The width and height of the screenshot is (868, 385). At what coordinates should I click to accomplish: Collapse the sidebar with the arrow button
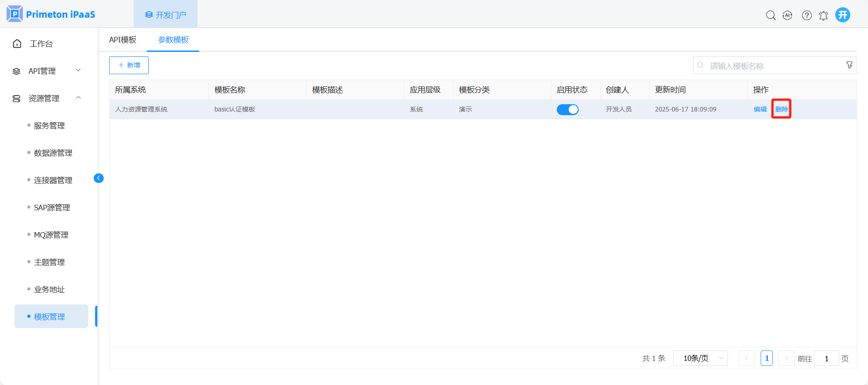99,178
